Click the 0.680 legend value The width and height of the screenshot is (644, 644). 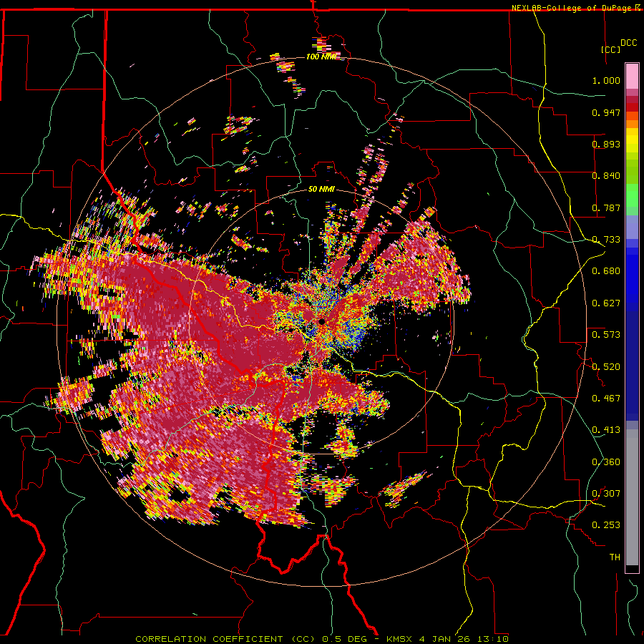click(606, 271)
